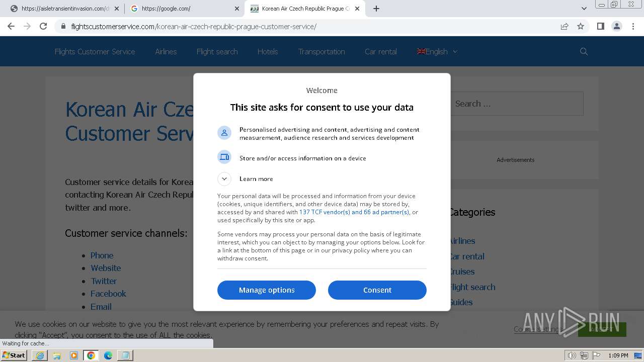Image resolution: width=644 pixels, height=362 pixels.
Task: Open the Flights Customer Service home link
Action: 95,51
